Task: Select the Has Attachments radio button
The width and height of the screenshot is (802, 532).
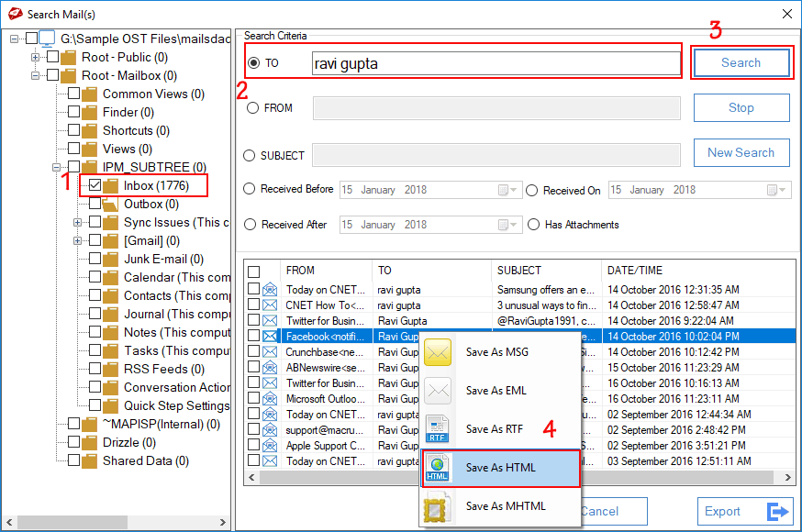Action: point(534,224)
